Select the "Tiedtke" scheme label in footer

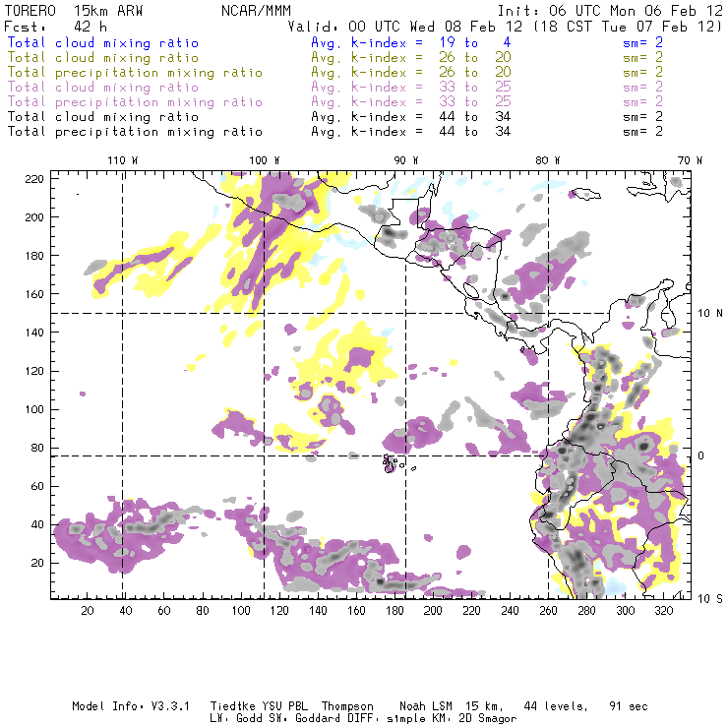point(232,706)
